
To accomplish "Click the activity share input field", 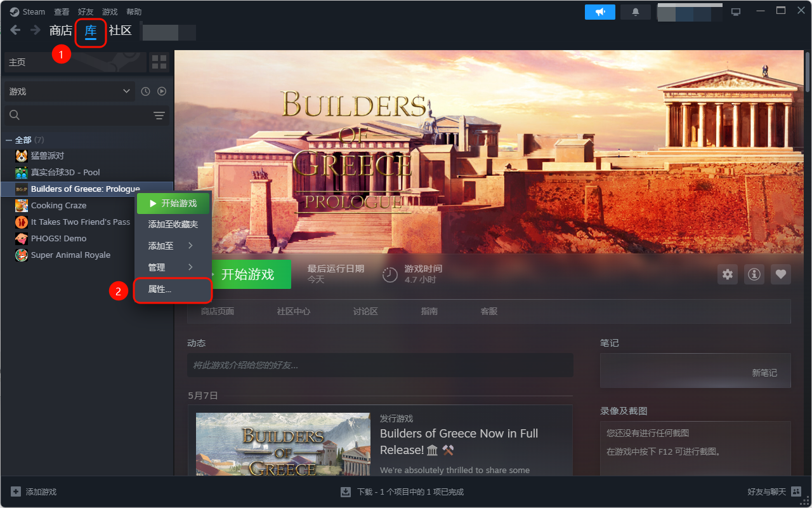I will pos(380,365).
